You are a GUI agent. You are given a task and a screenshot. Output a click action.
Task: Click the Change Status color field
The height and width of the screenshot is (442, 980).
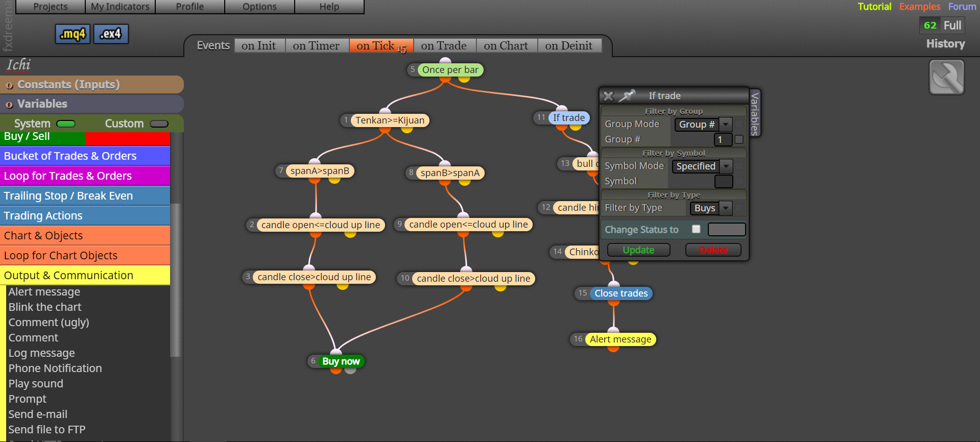[727, 230]
